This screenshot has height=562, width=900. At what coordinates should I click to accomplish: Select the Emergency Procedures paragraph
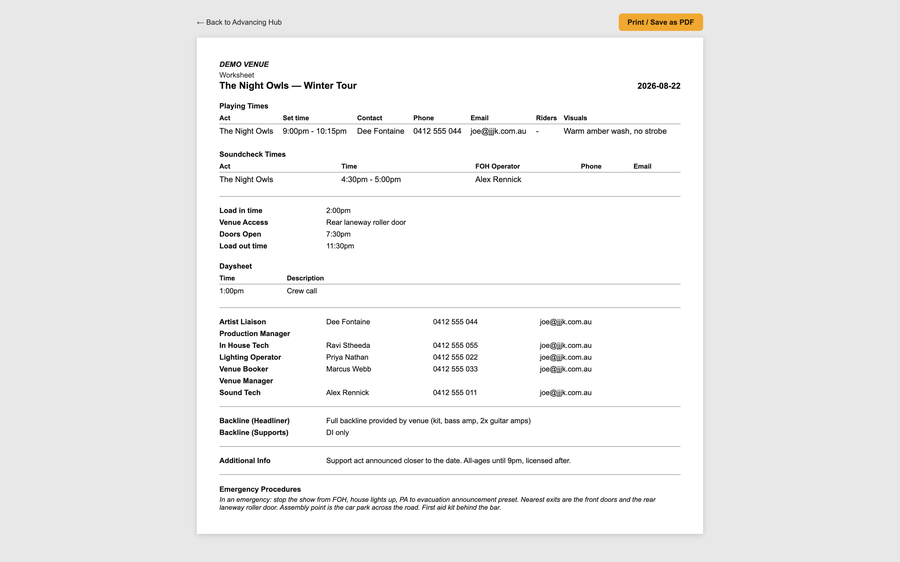pos(437,503)
